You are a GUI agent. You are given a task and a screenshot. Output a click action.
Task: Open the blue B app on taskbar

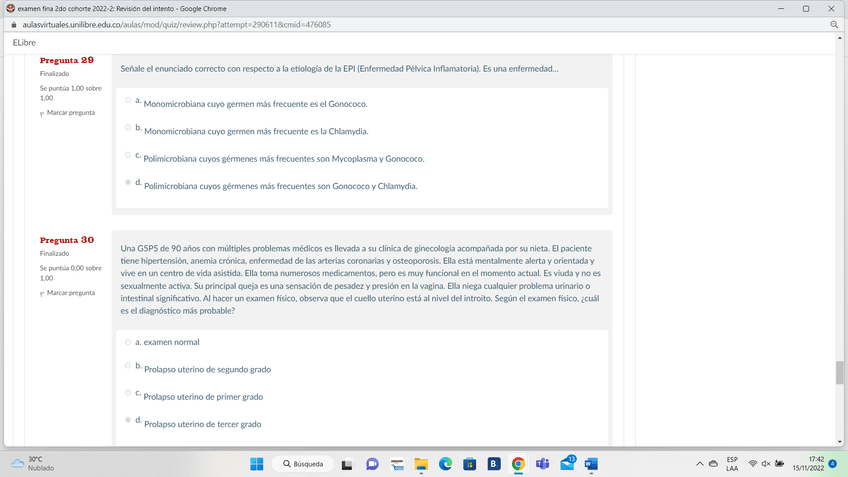pos(494,464)
